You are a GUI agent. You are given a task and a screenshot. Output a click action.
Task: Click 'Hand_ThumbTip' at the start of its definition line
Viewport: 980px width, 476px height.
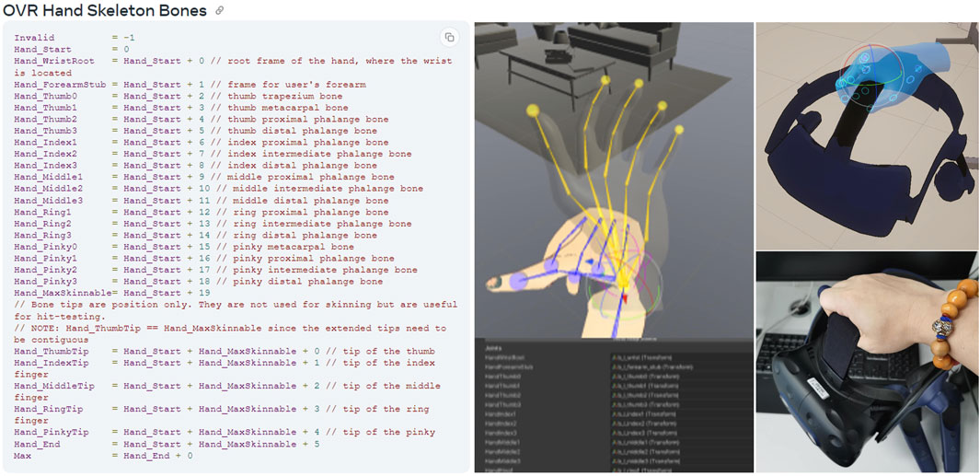(52, 352)
